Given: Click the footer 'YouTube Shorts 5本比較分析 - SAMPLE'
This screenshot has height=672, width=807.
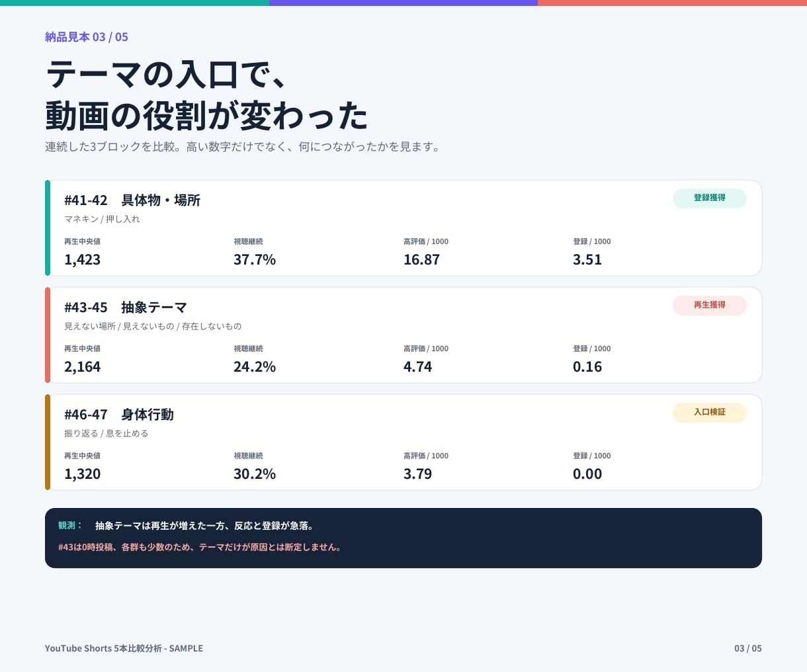Looking at the screenshot, I should 124,649.
